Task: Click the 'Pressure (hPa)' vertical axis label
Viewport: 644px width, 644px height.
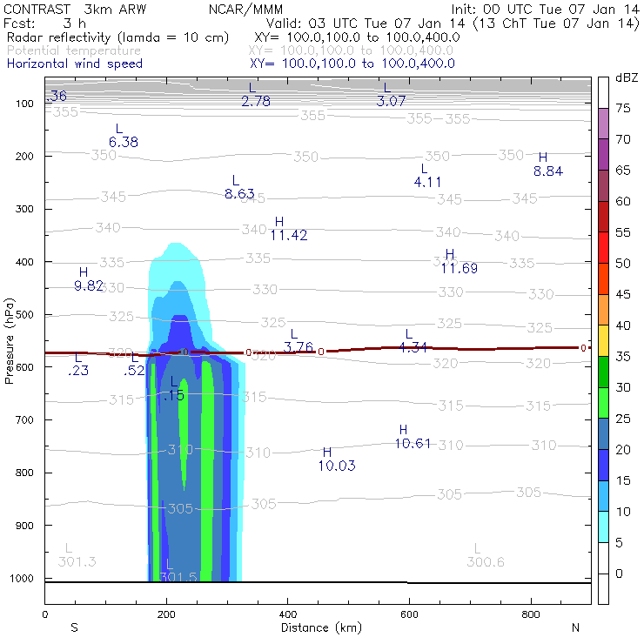Action: (9, 341)
